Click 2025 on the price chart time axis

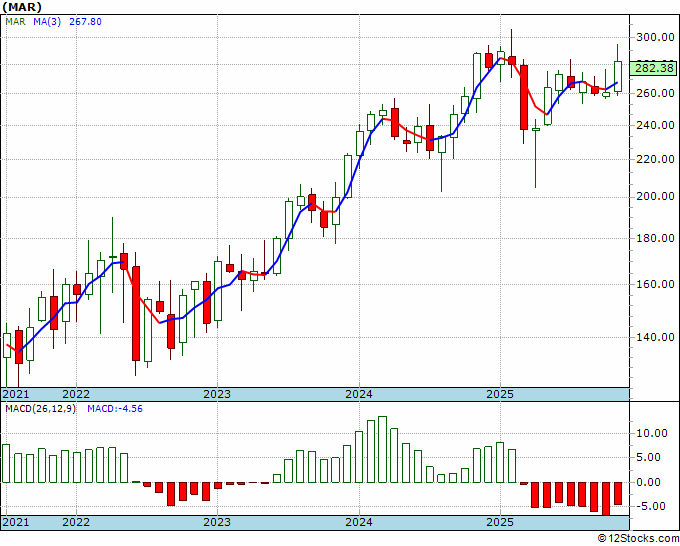tap(500, 394)
